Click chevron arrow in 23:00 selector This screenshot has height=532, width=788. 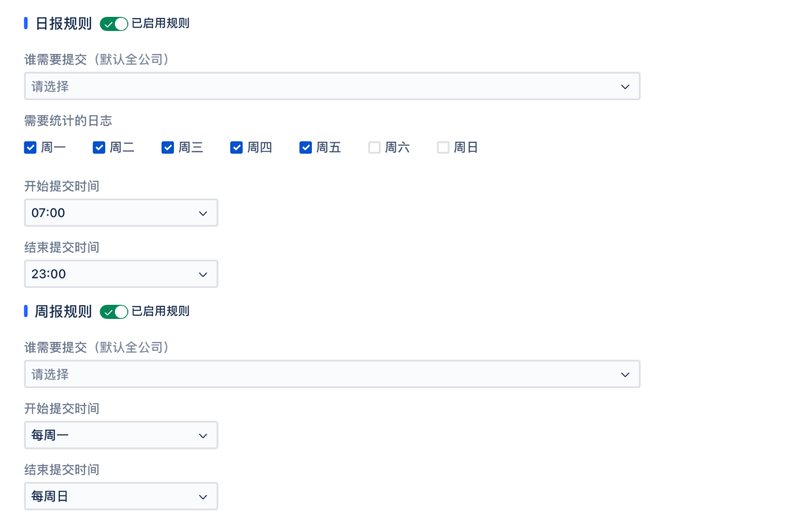(x=203, y=274)
